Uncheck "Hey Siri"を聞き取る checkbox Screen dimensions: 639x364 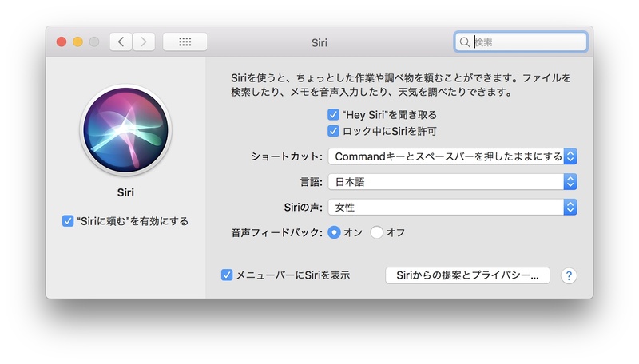coord(333,115)
